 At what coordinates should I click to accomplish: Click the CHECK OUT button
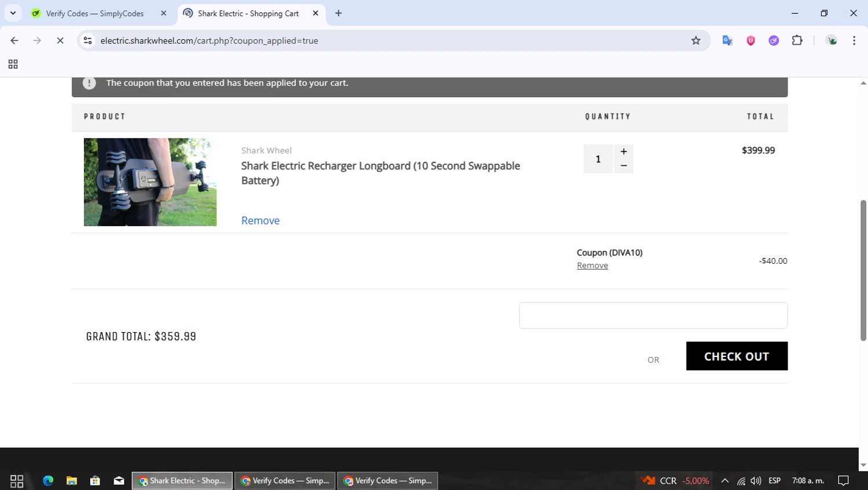tap(737, 356)
